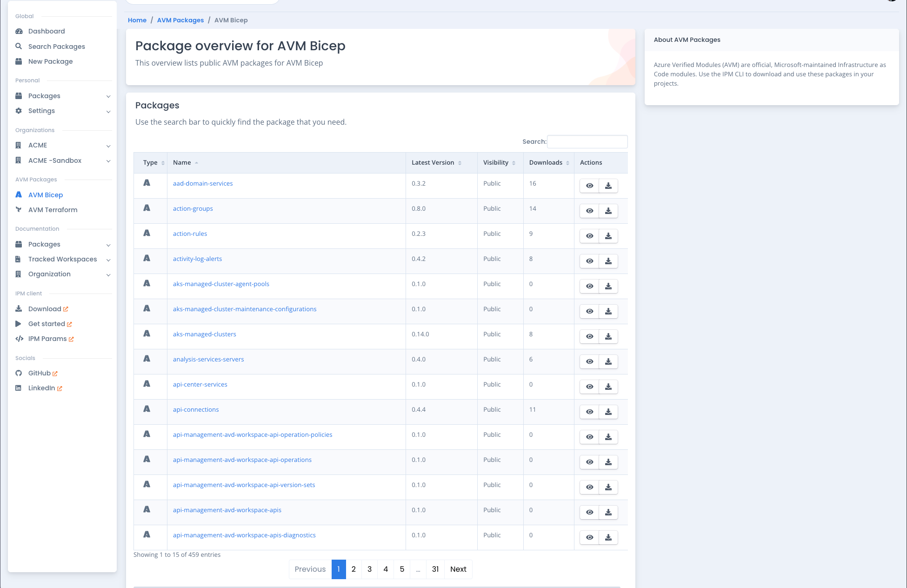Download the activity-log-alerts package
Image resolution: width=907 pixels, height=588 pixels.
pos(608,261)
